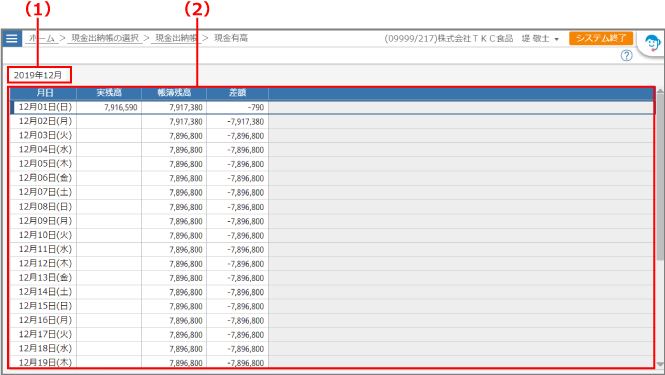Click the 現金有高 breadcrumb text
Viewport: 665px width, 375px height.
[231, 38]
